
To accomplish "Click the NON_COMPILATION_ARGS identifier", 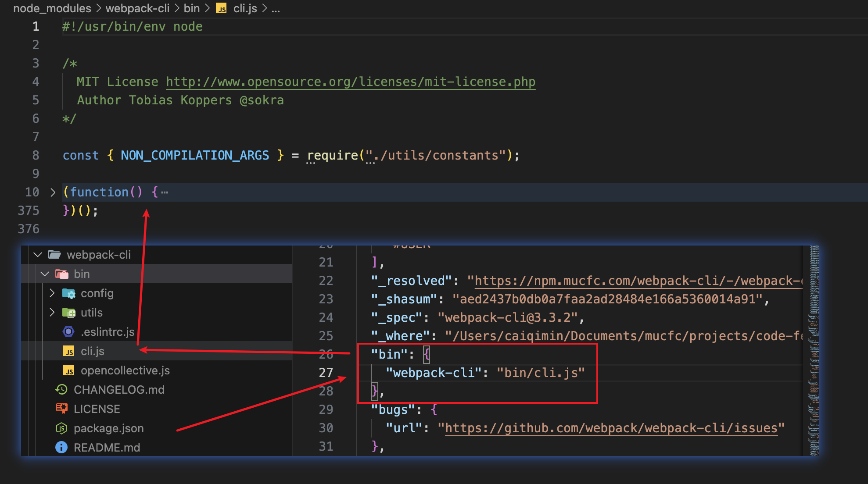I will coord(195,156).
